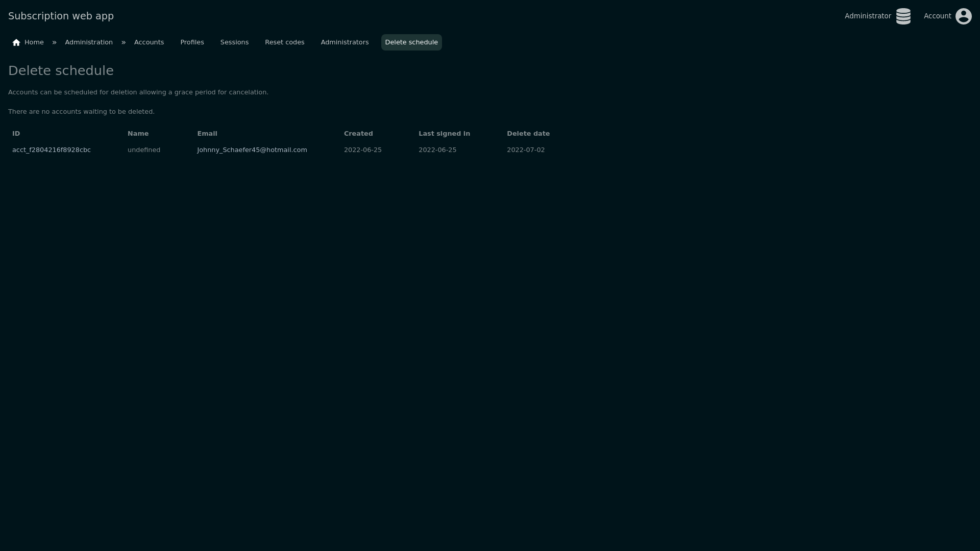Click the Email column header

click(x=207, y=134)
